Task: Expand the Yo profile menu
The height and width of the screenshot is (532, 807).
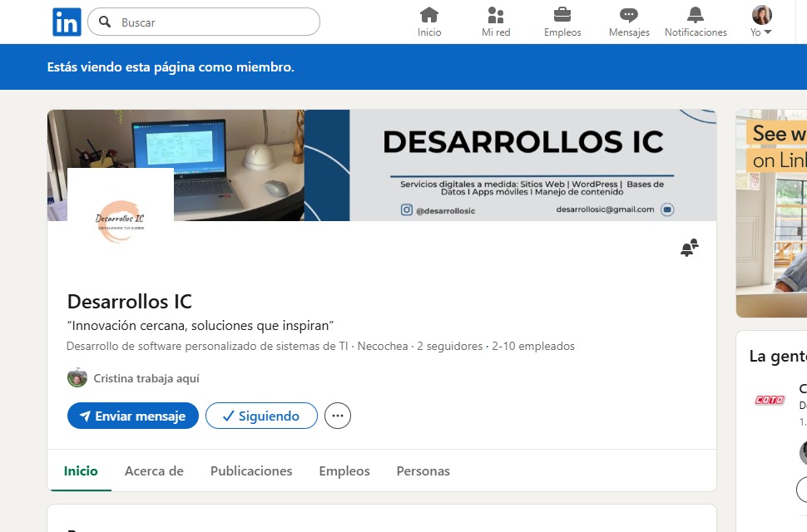Action: click(x=761, y=22)
